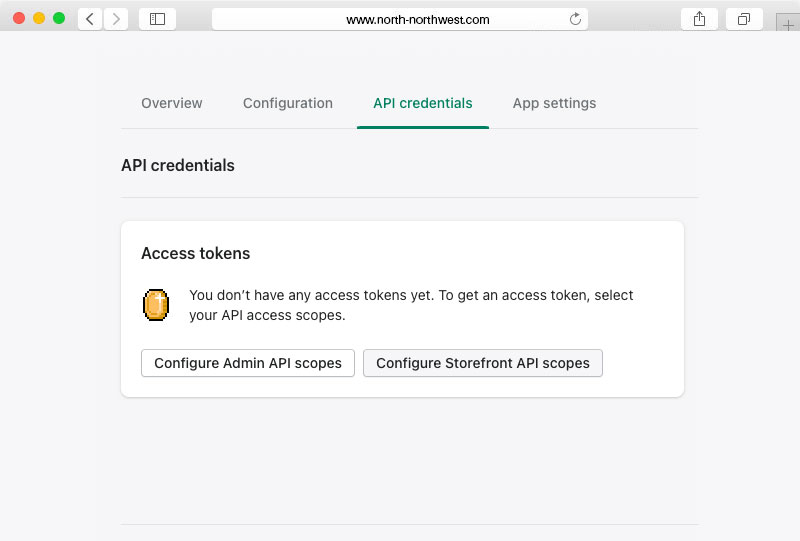800x541 pixels.
Task: Maximize the Safari window
Action: pos(59,18)
